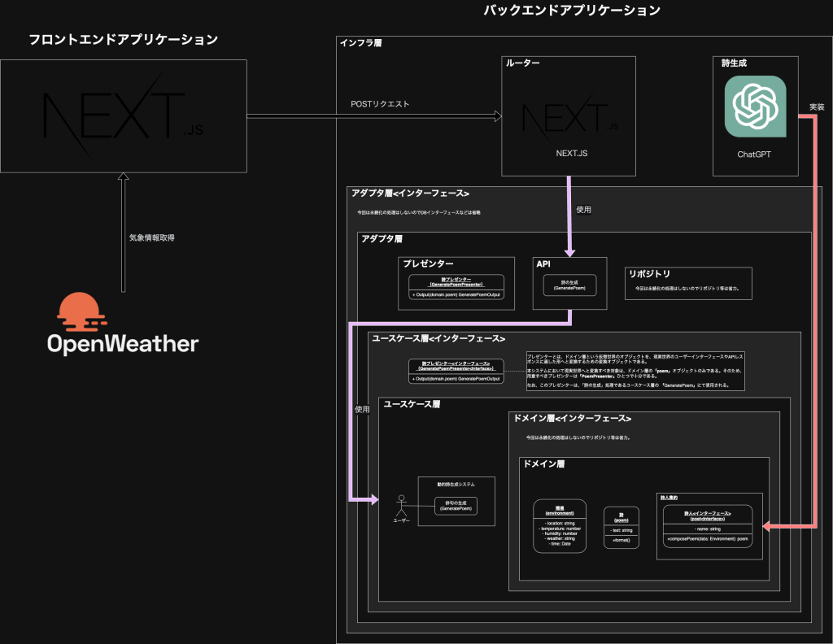Select the 詩 (poem) class header
This screenshot has width=833, height=644.
click(x=621, y=516)
